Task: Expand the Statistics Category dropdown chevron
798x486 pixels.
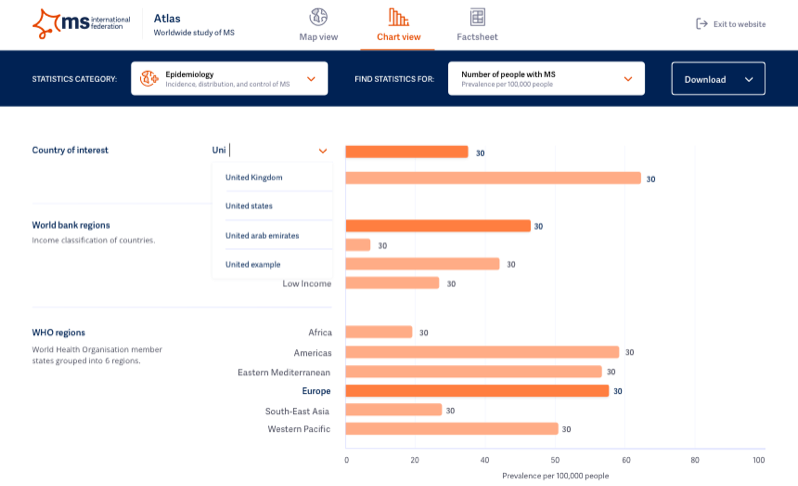Action: (311, 78)
